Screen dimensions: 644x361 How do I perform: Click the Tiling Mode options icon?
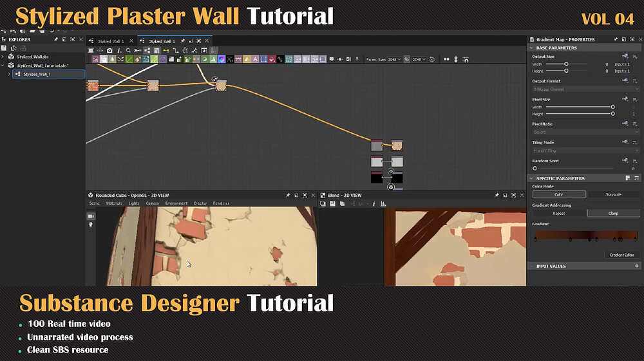coord(635,142)
